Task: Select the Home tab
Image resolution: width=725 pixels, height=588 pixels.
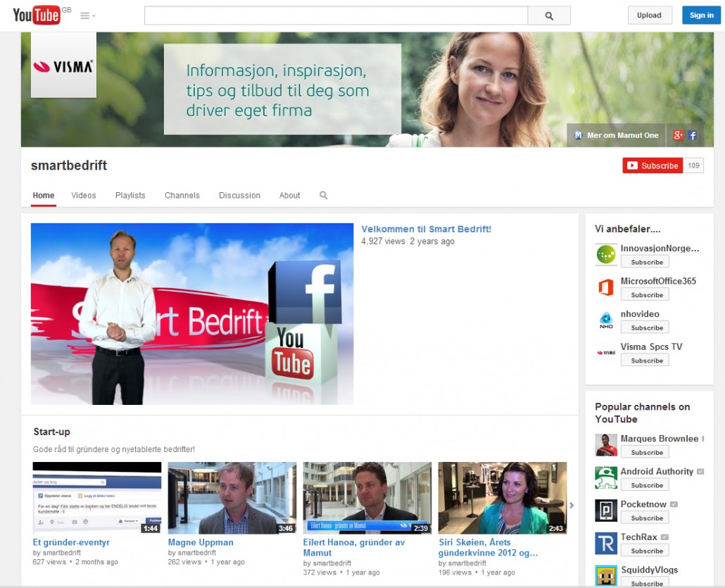Action: coord(44,195)
